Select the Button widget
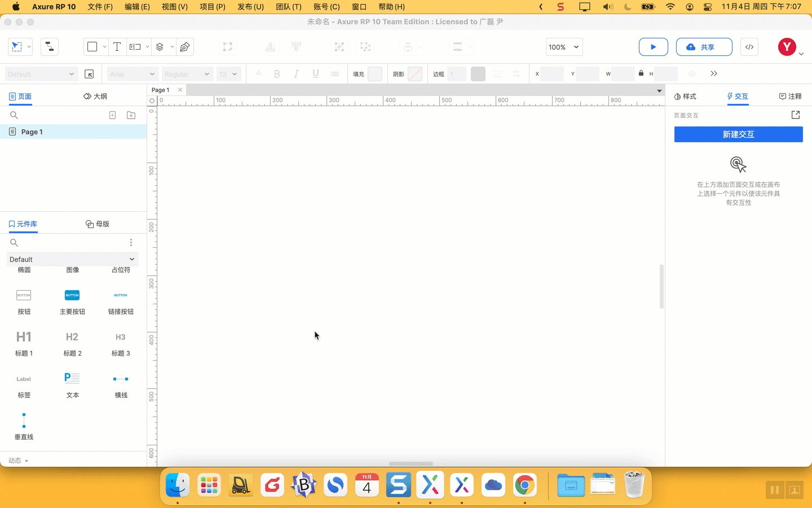The width and height of the screenshot is (812, 508). click(x=24, y=301)
